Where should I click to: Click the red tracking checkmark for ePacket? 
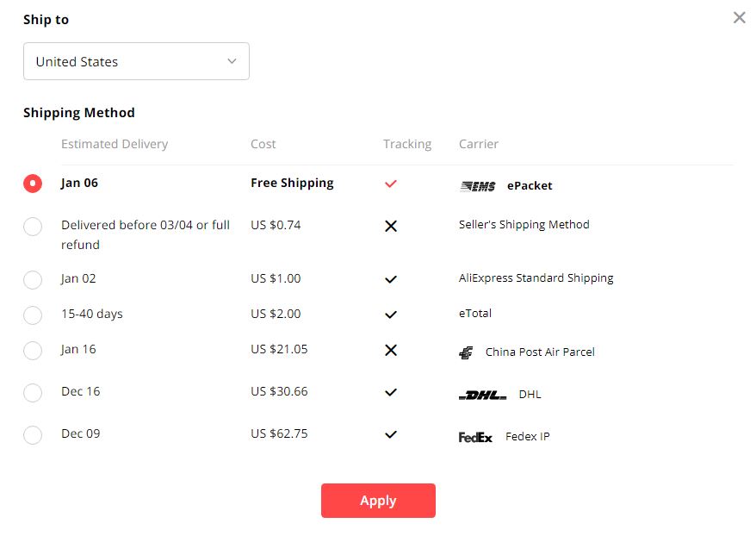[x=391, y=184]
